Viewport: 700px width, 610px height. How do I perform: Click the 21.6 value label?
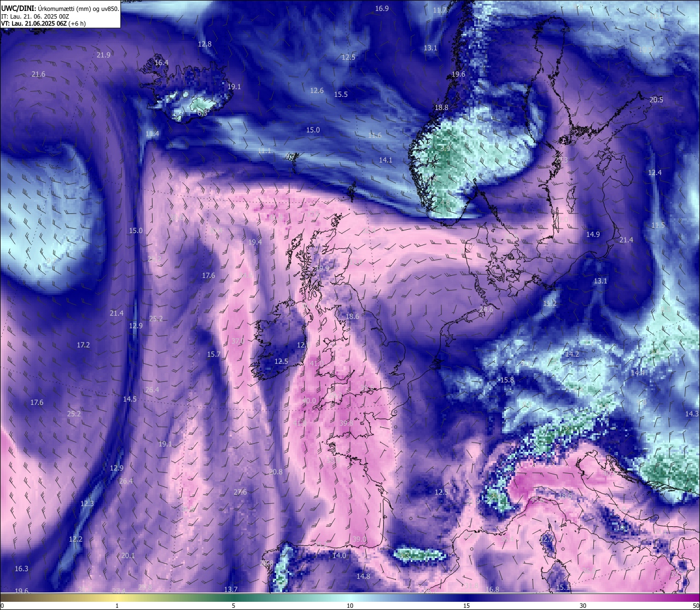38,74
